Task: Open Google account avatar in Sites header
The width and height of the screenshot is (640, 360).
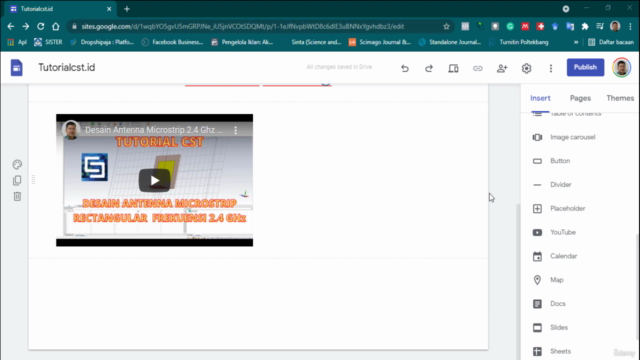Action: 621,67
